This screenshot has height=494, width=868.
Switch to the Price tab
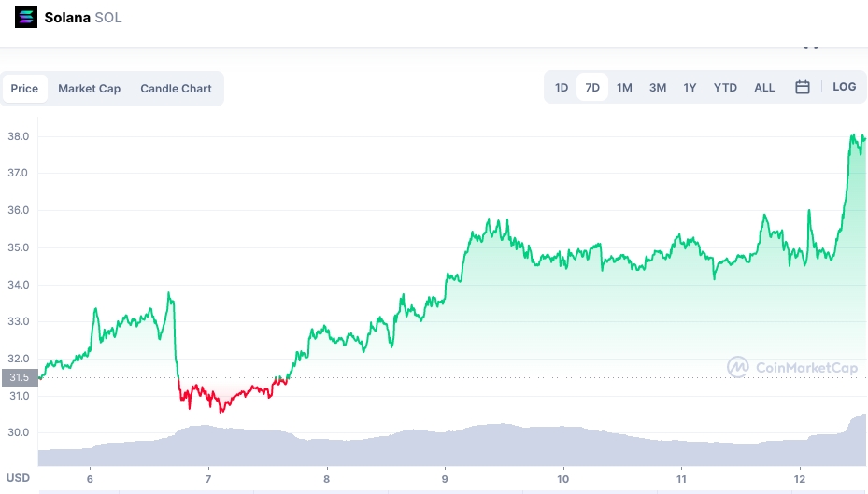(24, 89)
